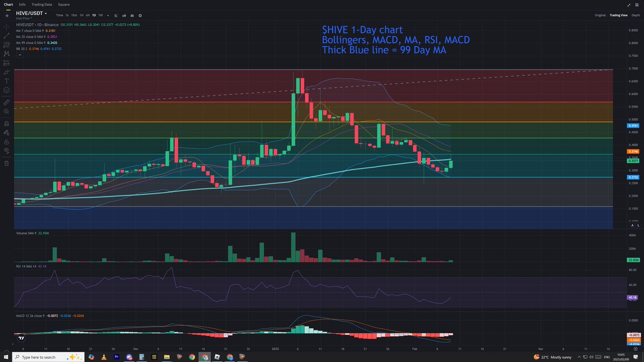The width and height of the screenshot is (644, 362).
Task: Switch chart view to 1W timeframe
Action: (x=101, y=16)
